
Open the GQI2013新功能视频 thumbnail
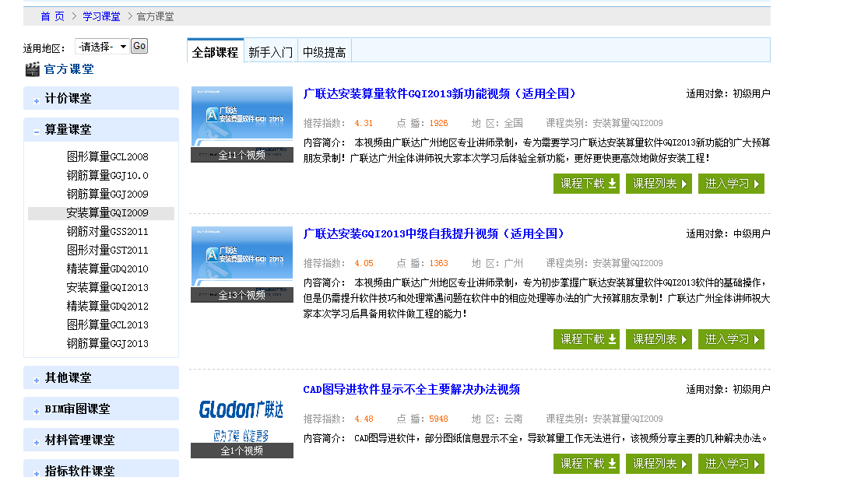coord(242,124)
